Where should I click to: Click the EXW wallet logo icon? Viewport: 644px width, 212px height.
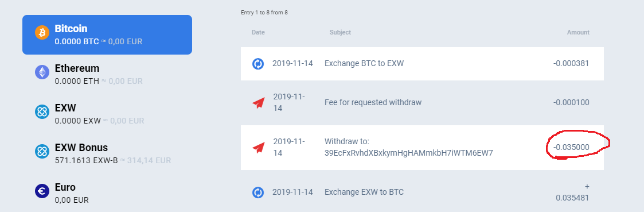click(42, 111)
